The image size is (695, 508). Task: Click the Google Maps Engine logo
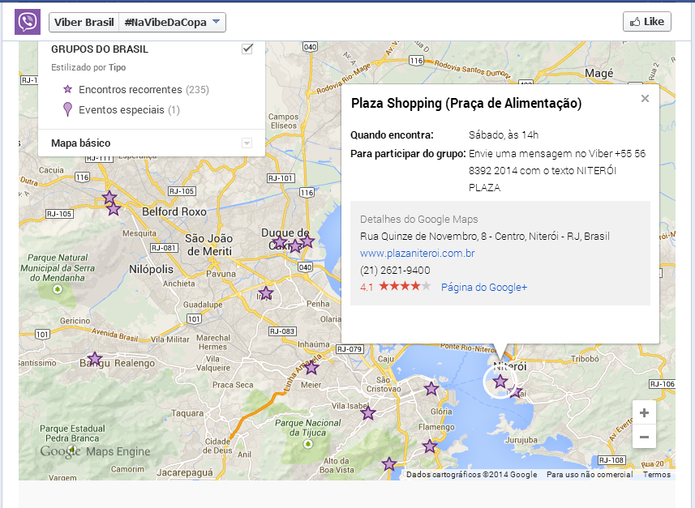pyautogui.click(x=95, y=451)
